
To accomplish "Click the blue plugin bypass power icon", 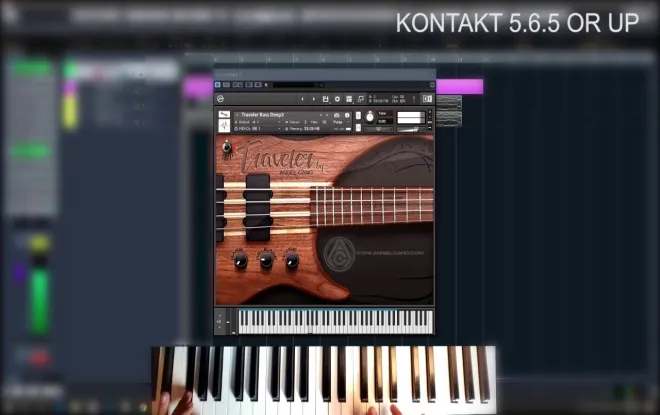I will click(218, 85).
